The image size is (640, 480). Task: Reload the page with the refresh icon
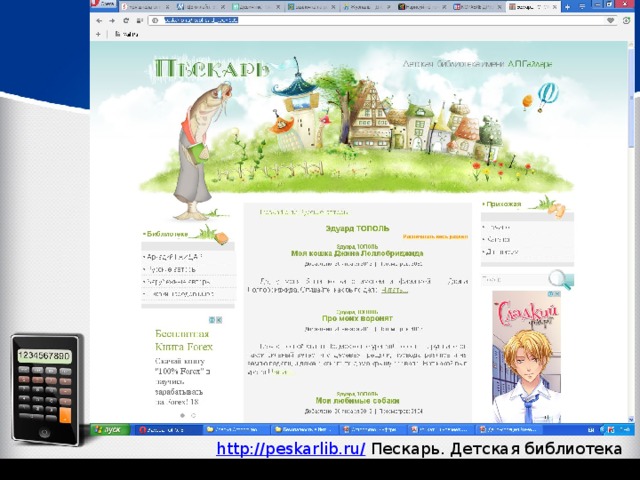126,20
